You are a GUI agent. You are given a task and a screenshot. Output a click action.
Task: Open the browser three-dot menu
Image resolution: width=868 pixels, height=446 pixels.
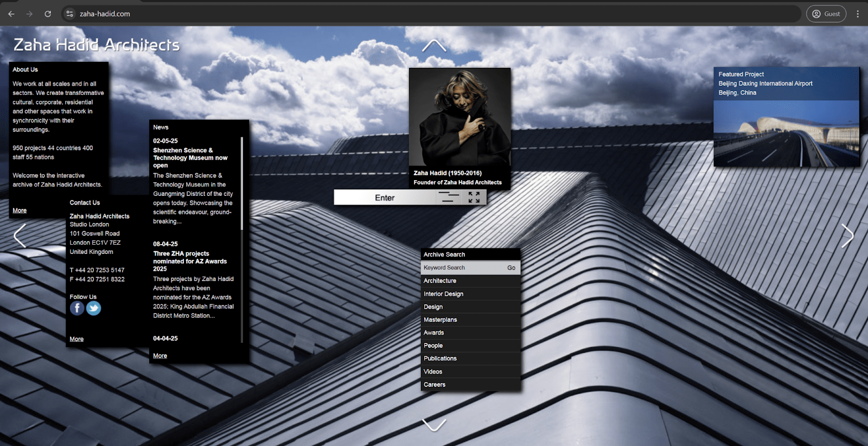click(x=858, y=14)
